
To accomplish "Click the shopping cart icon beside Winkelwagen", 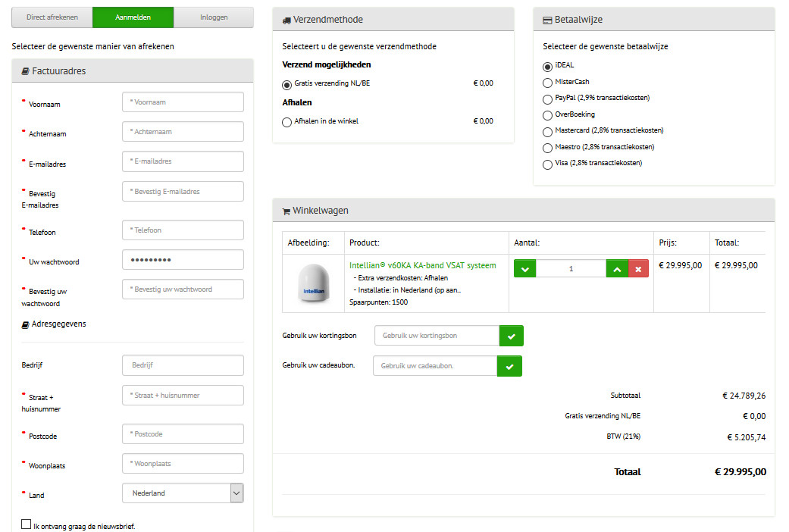I will point(288,211).
